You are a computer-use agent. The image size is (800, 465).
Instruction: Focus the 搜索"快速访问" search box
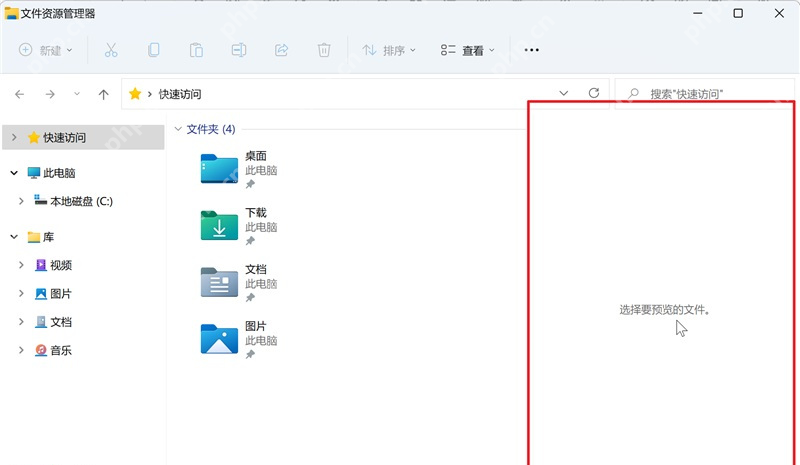click(704, 94)
